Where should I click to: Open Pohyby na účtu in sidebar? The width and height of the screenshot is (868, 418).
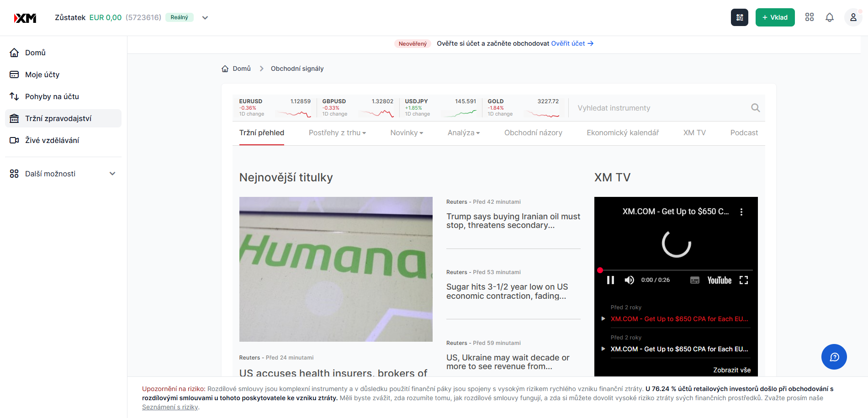[x=63, y=96]
